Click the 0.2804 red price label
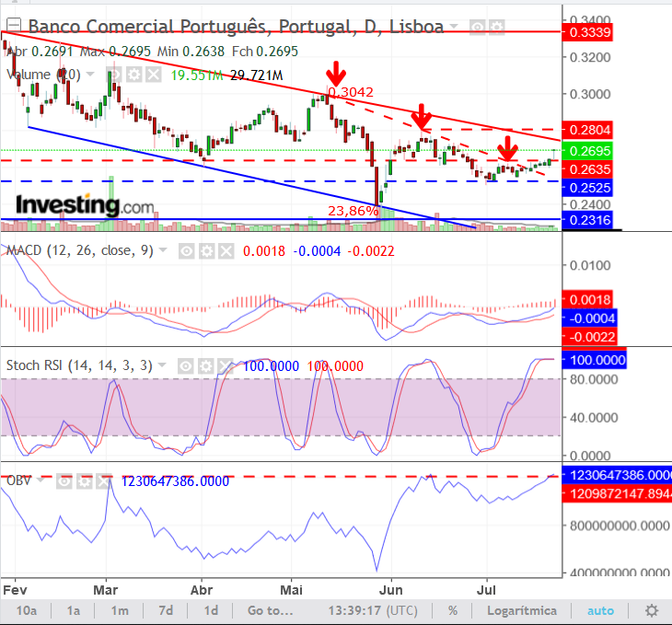This screenshot has height=625, width=672. pos(587,130)
